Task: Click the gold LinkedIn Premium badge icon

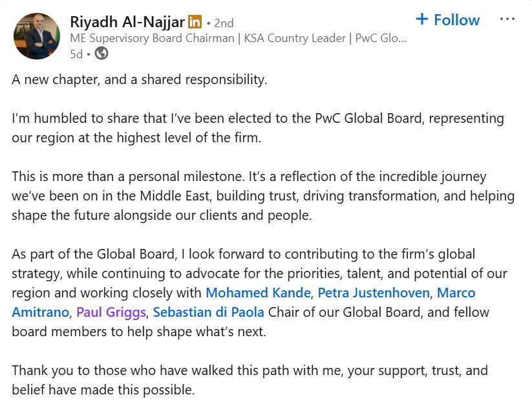Action: click(195, 22)
